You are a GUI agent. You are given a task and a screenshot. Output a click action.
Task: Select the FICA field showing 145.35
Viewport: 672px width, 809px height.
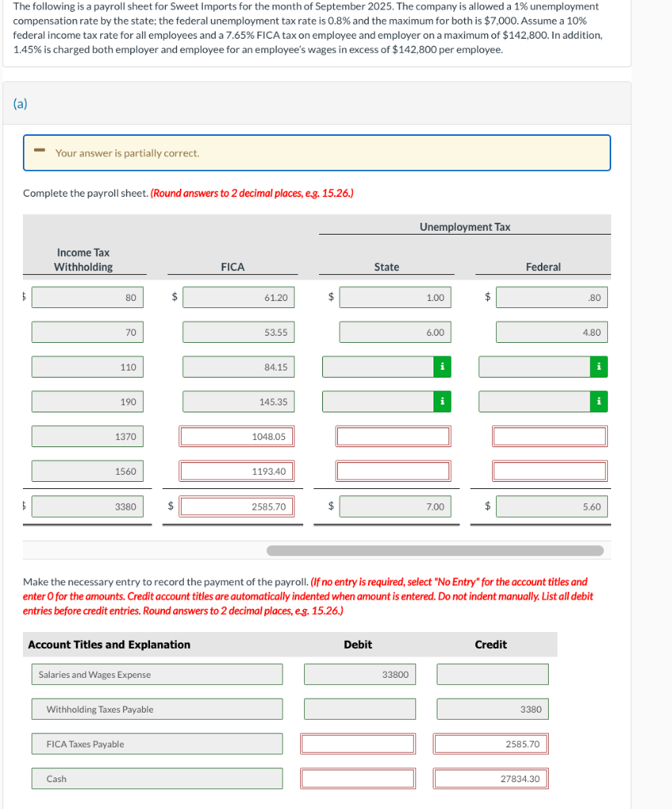(238, 401)
